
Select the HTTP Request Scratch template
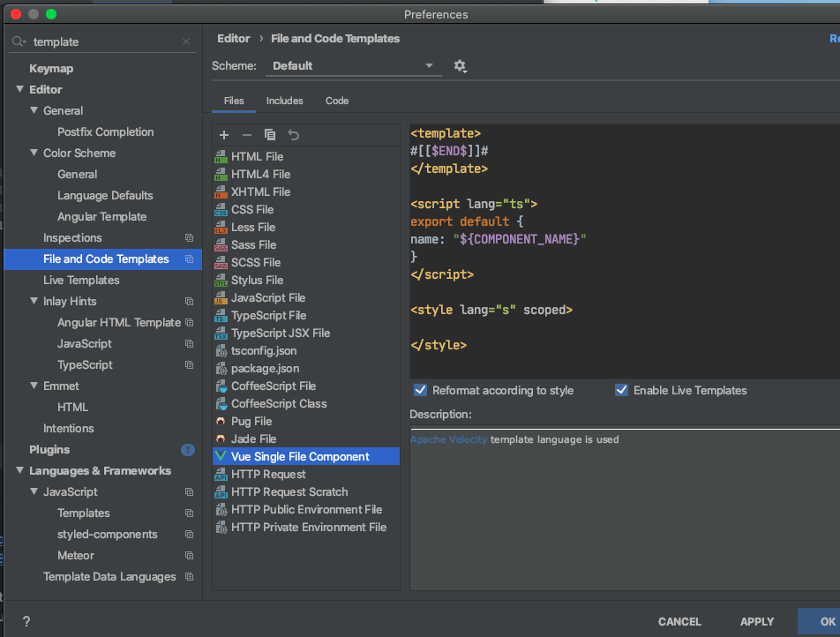tap(306, 491)
